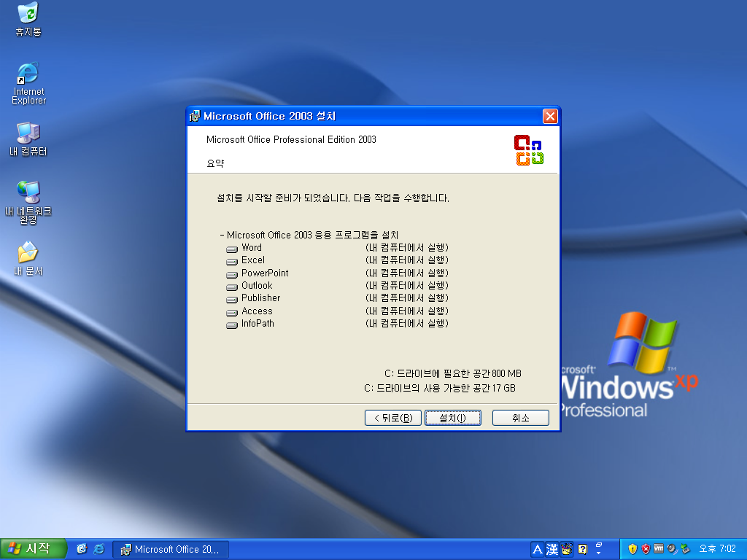Click the drive icon beside InfoPath
This screenshot has height=560, width=747.
(x=231, y=324)
